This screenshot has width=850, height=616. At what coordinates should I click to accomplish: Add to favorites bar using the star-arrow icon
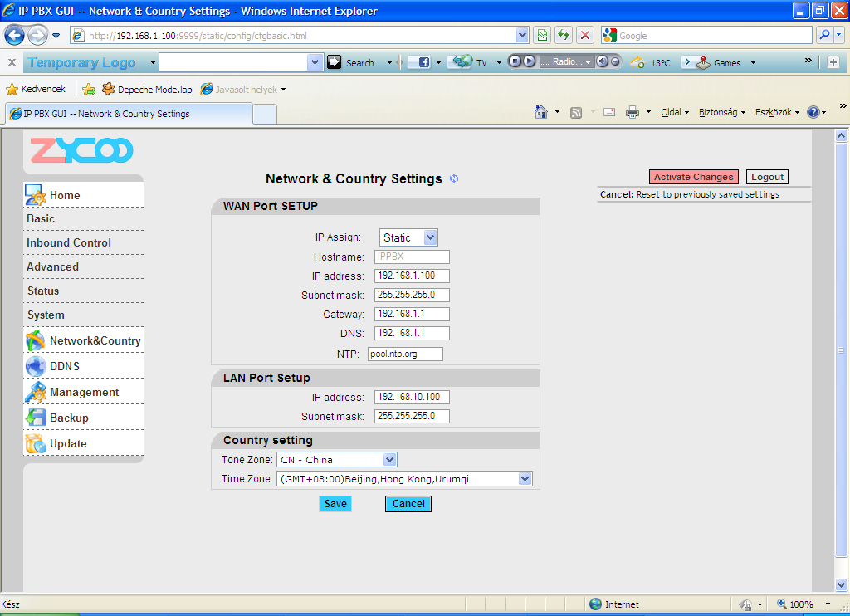point(89,90)
